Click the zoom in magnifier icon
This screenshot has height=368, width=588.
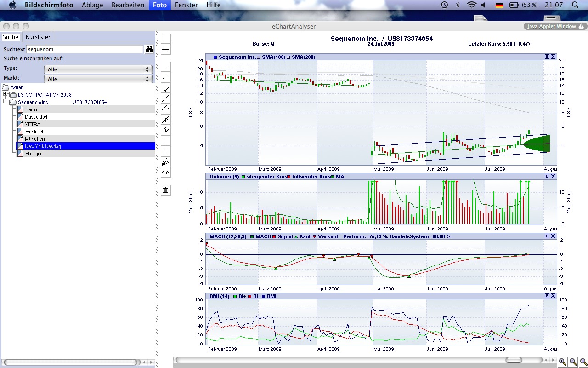click(x=562, y=362)
